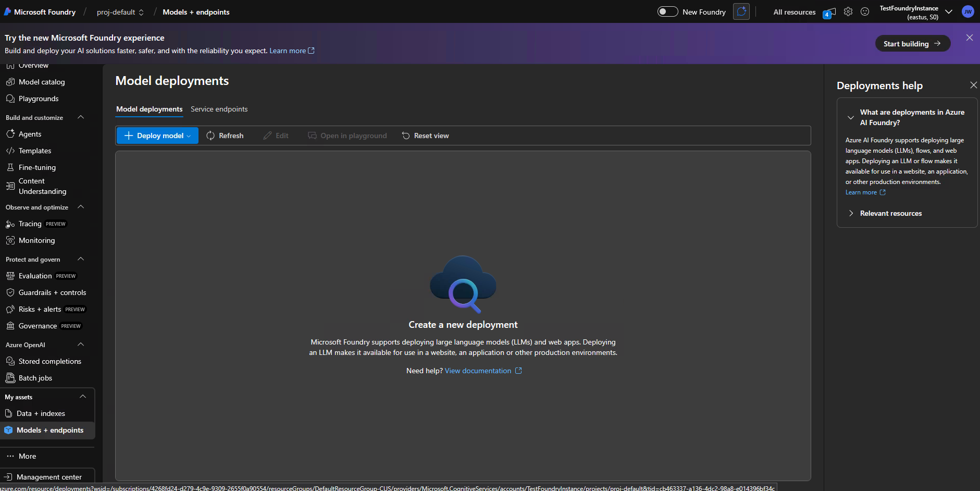Screen dimensions: 980x491
Task: Expand the TestFoundryInstance resource dropdown
Action: [949, 12]
